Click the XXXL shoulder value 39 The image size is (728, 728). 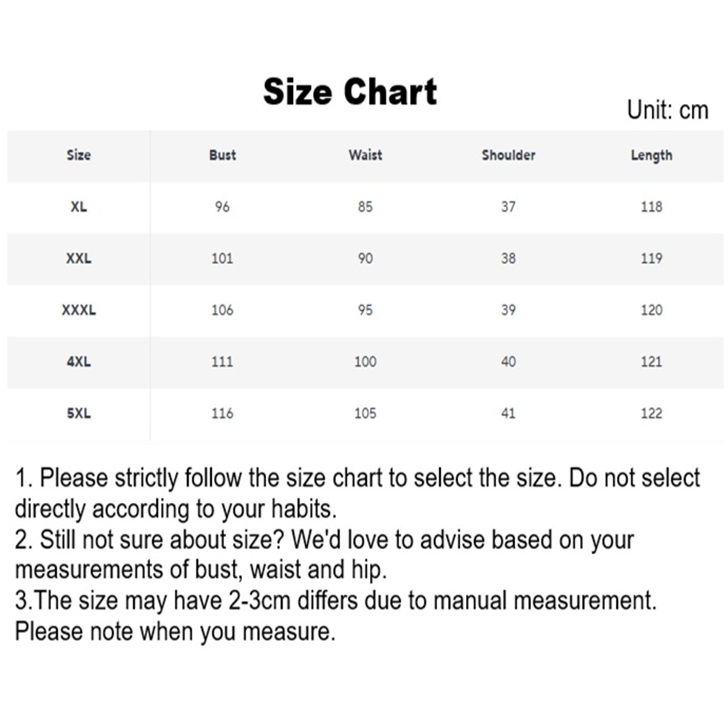tap(508, 310)
